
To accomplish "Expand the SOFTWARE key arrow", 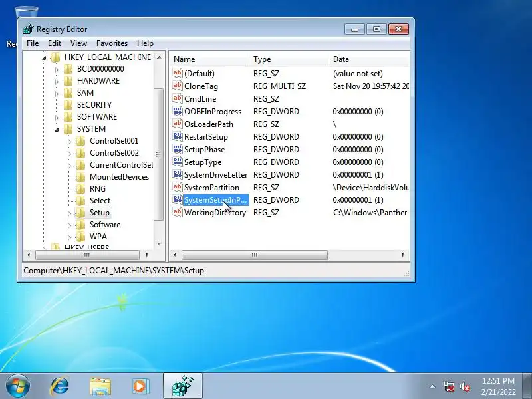I will (x=57, y=118).
